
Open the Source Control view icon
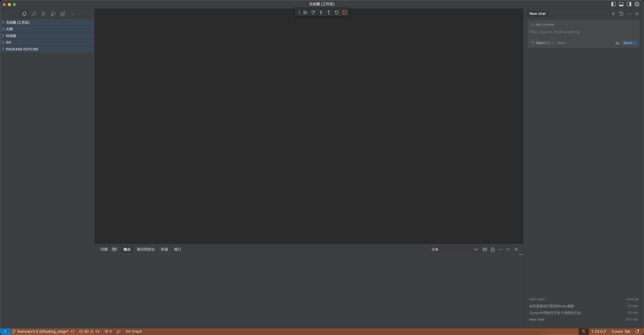point(44,14)
